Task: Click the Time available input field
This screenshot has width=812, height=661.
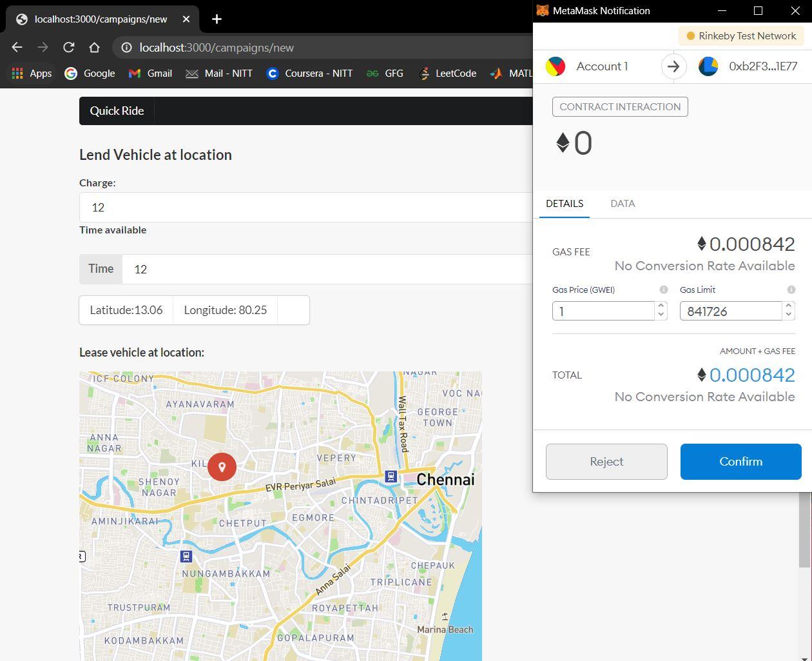Action: click(x=327, y=269)
